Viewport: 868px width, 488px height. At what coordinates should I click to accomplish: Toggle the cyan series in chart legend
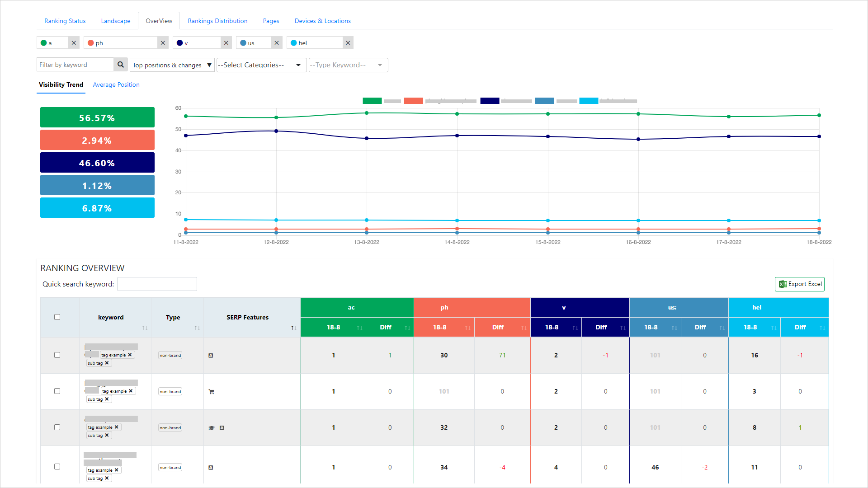[x=589, y=101]
